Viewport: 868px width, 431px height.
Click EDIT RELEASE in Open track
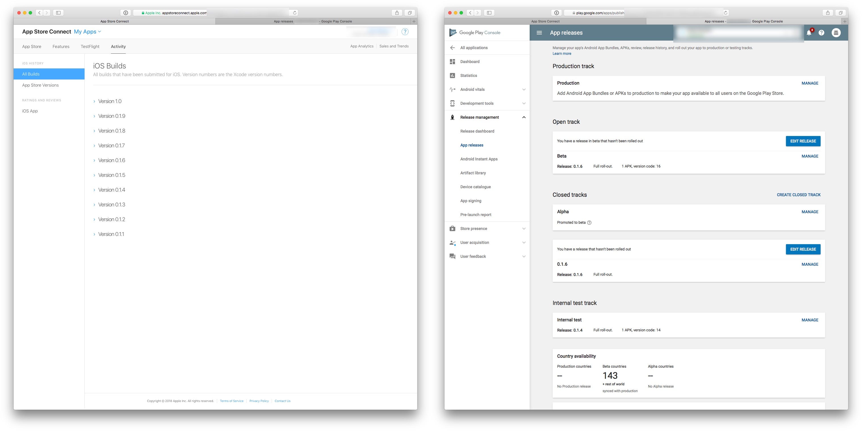click(803, 141)
